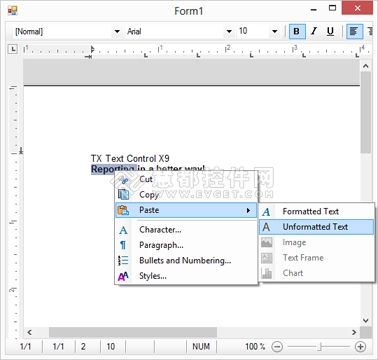
Task: Click the horizontal scrollbar left arrow
Action: tap(29, 332)
